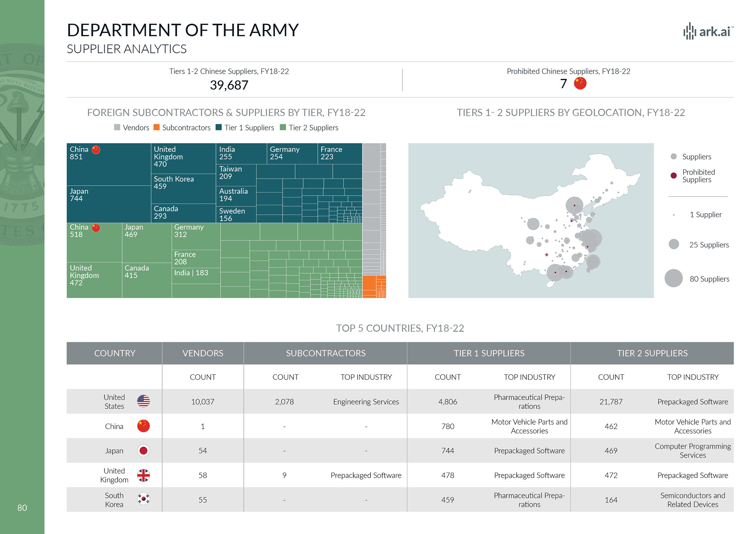Viewport: 756px width, 534px height.
Task: Click China flag in Tier 1 treemap
Action: pyautogui.click(x=96, y=150)
